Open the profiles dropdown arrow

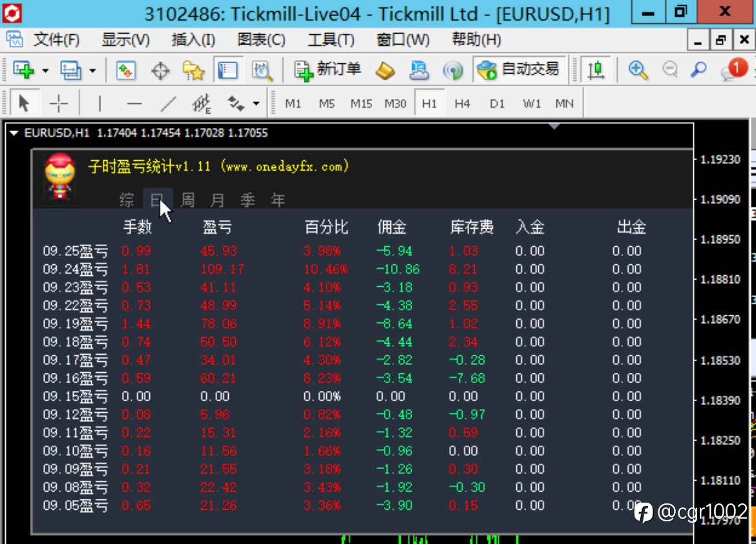[x=92, y=71]
